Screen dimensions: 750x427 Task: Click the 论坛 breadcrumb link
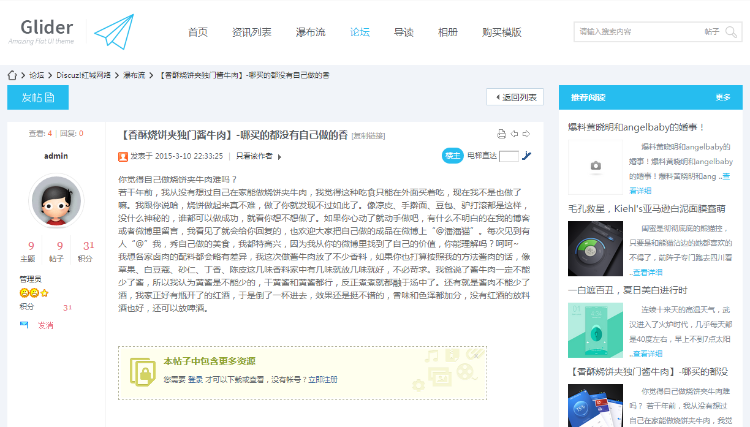(36, 75)
